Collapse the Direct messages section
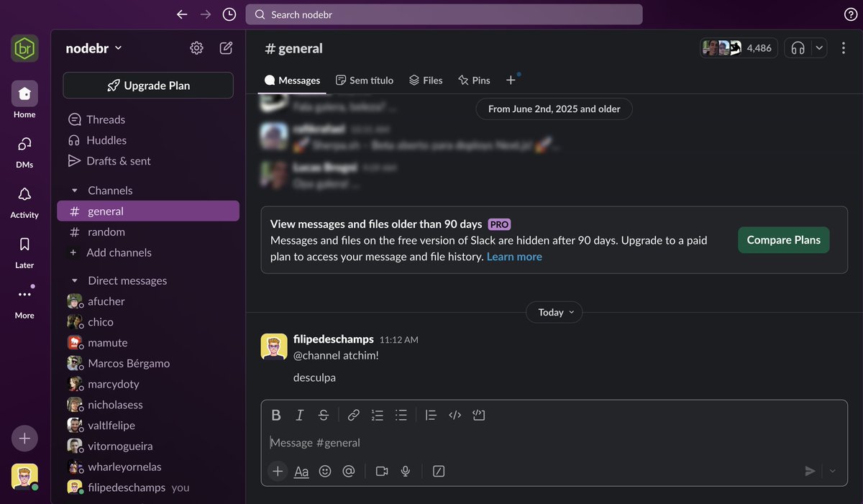863x504 pixels. click(x=74, y=280)
